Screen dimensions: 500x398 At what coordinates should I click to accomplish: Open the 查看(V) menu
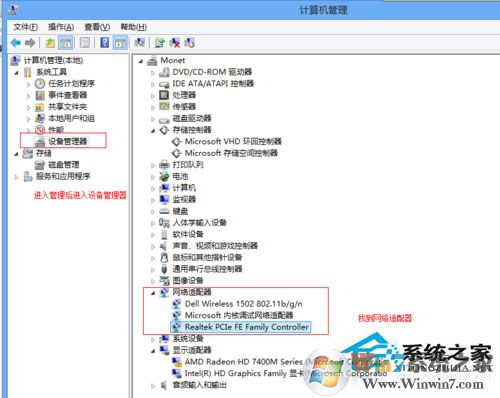coord(97,27)
